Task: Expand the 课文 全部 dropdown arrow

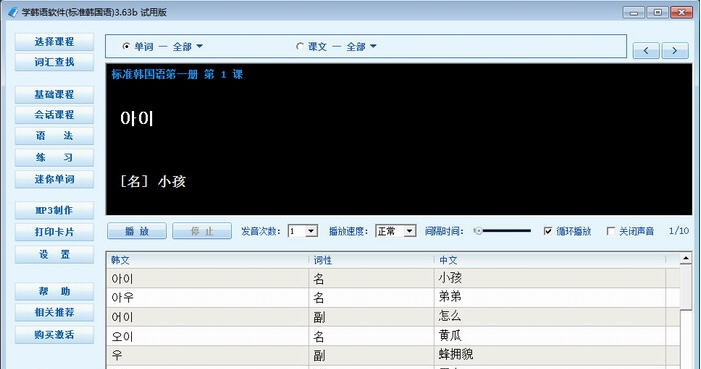Action: (x=373, y=47)
